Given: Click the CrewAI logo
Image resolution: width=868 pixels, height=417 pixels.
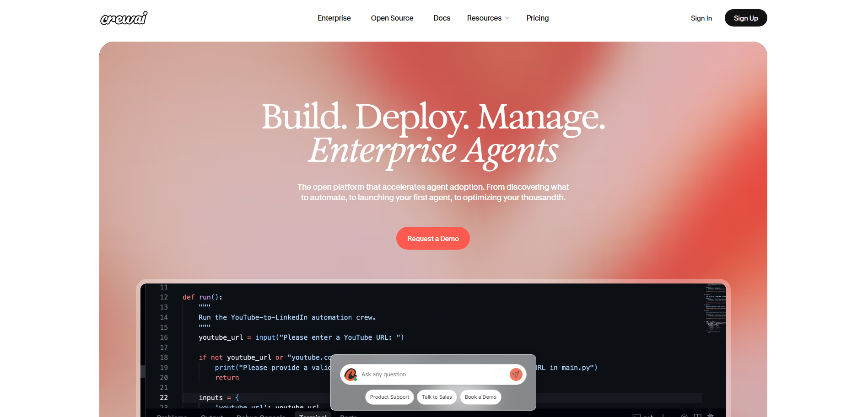Looking at the screenshot, I should click(x=124, y=18).
